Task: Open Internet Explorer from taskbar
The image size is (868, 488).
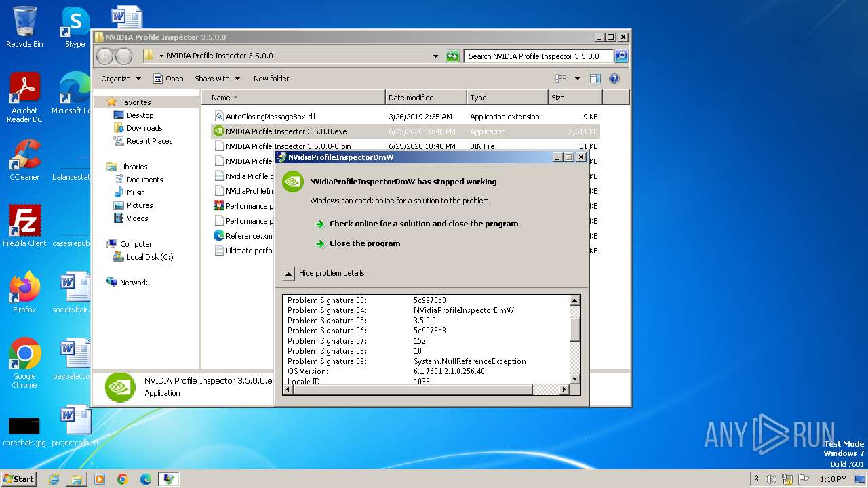Action: pos(54,479)
